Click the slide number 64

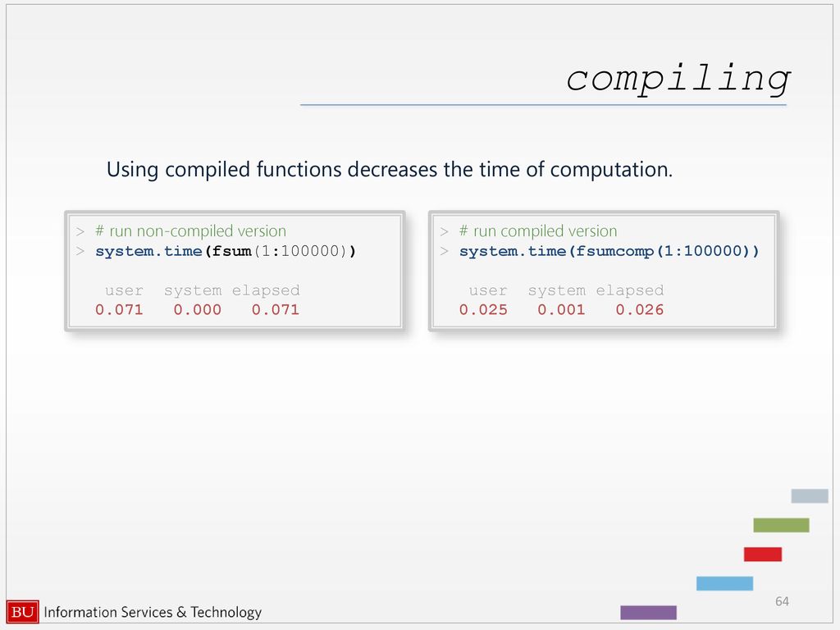coord(782,601)
